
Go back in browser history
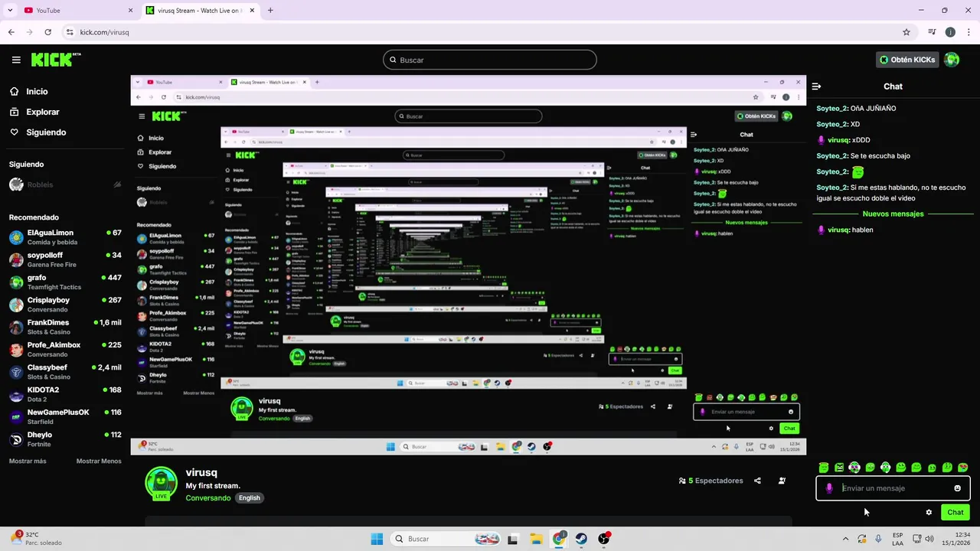11,32
